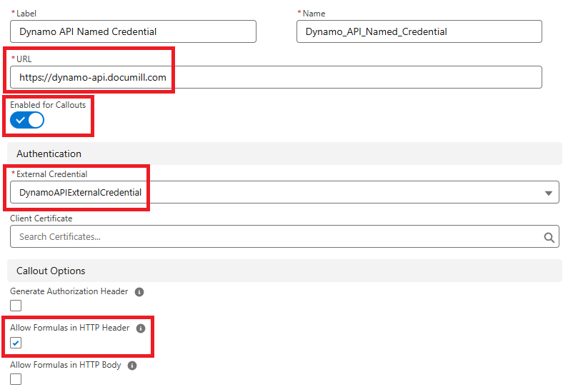
Task: Click the Authentication section header
Action: [49, 154]
